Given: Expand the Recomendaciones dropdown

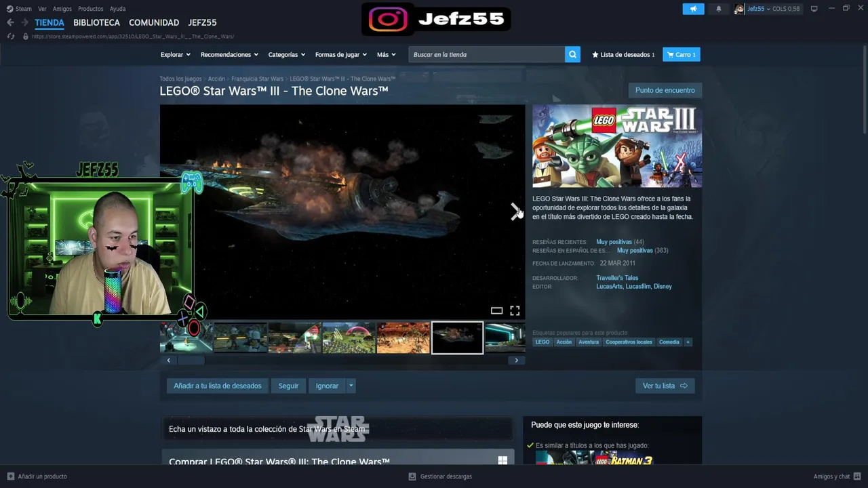Looking at the screenshot, I should [229, 54].
